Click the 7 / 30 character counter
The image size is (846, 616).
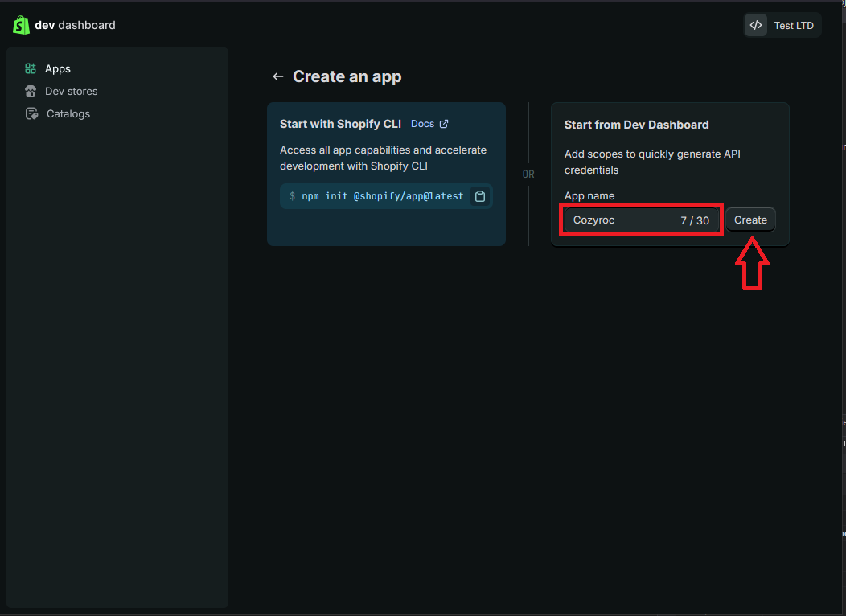[x=695, y=220]
